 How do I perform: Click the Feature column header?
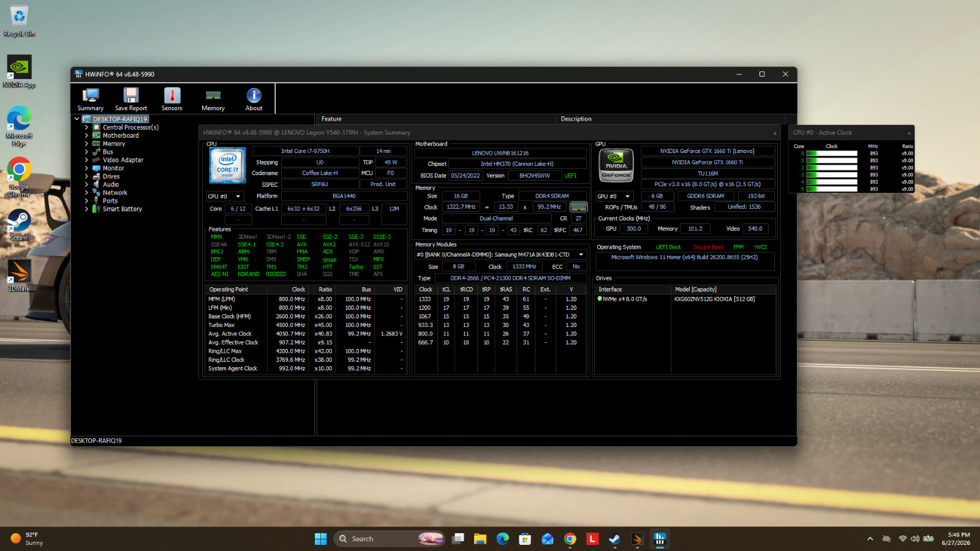pyautogui.click(x=437, y=119)
